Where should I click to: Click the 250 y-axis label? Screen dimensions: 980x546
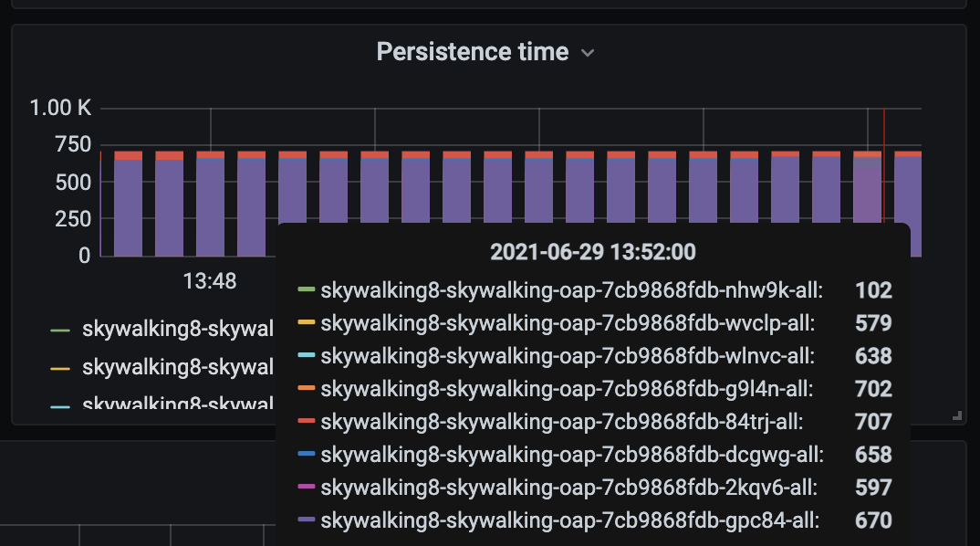(x=73, y=219)
